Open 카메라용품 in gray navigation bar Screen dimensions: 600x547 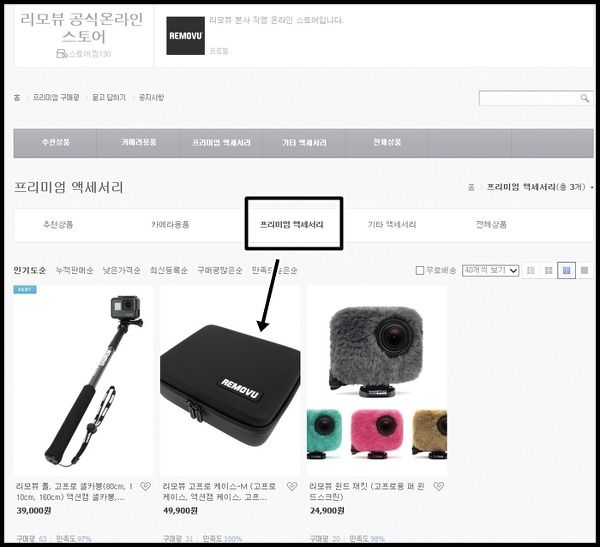click(139, 142)
